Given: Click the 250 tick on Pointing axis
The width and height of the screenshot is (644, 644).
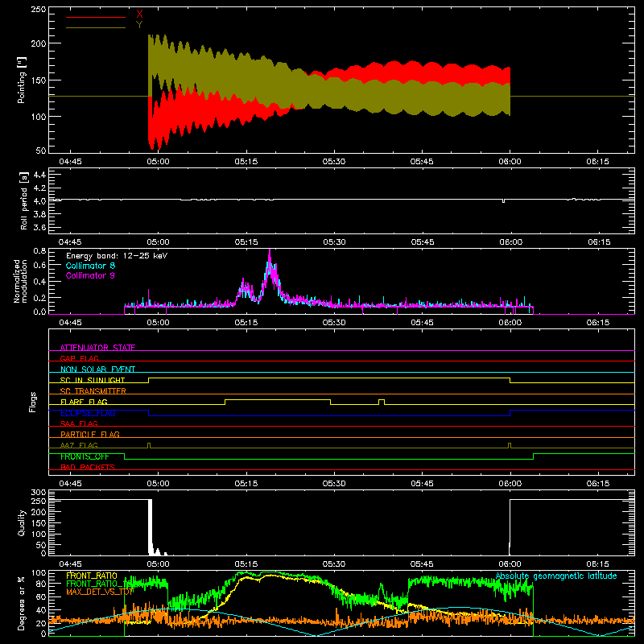Looking at the screenshot, I should (x=39, y=10).
